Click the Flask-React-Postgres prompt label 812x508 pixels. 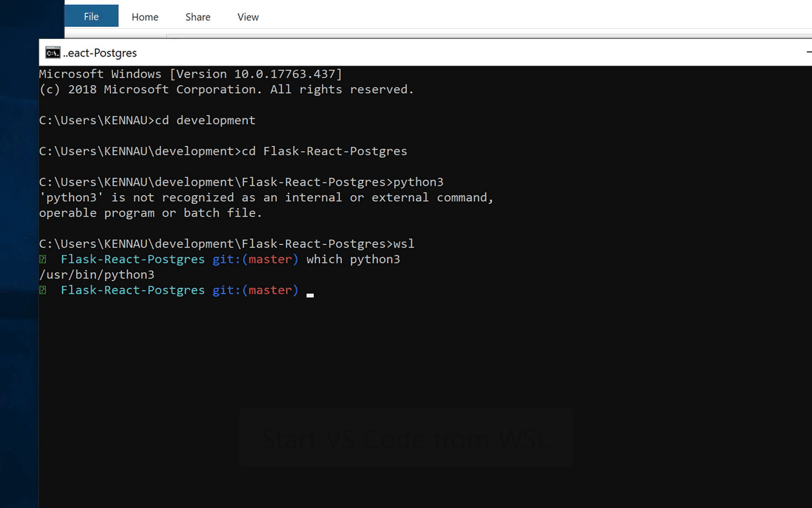(133, 290)
